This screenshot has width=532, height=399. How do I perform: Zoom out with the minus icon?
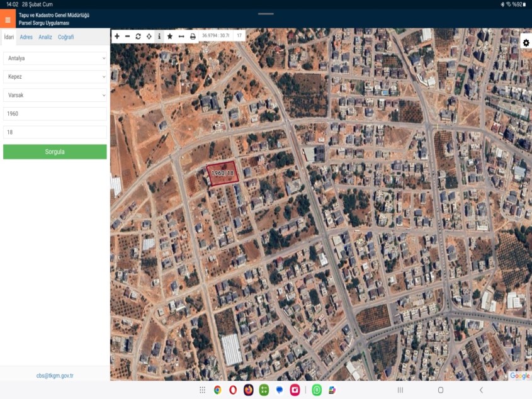[x=128, y=37]
